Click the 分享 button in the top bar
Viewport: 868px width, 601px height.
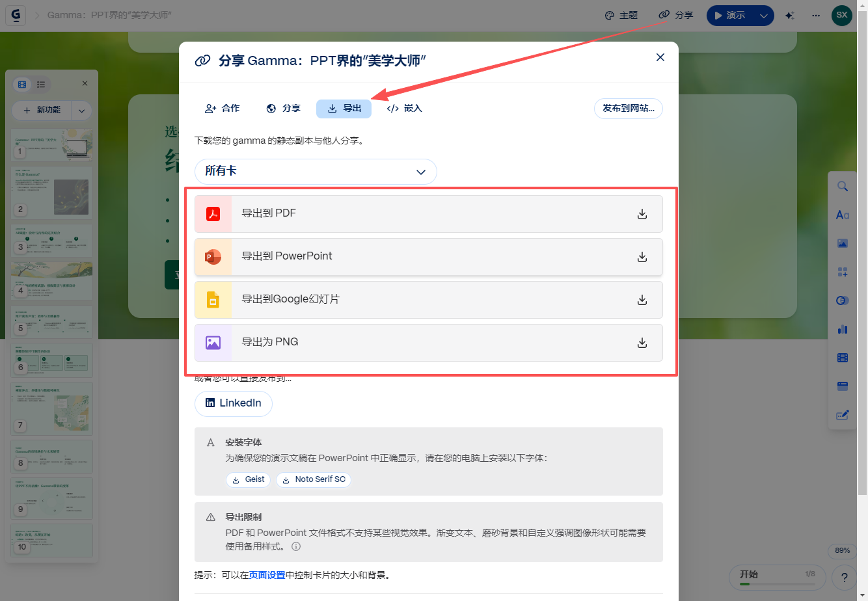pyautogui.click(x=676, y=15)
